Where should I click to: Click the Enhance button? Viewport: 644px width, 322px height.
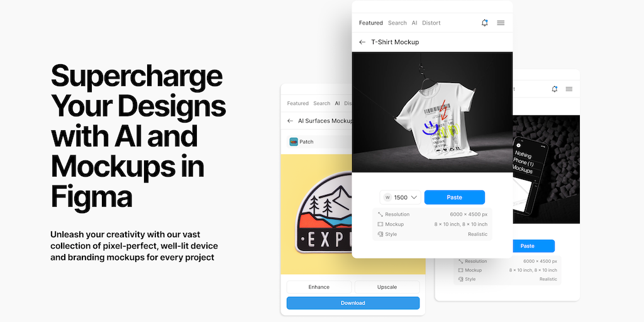pyautogui.click(x=319, y=287)
